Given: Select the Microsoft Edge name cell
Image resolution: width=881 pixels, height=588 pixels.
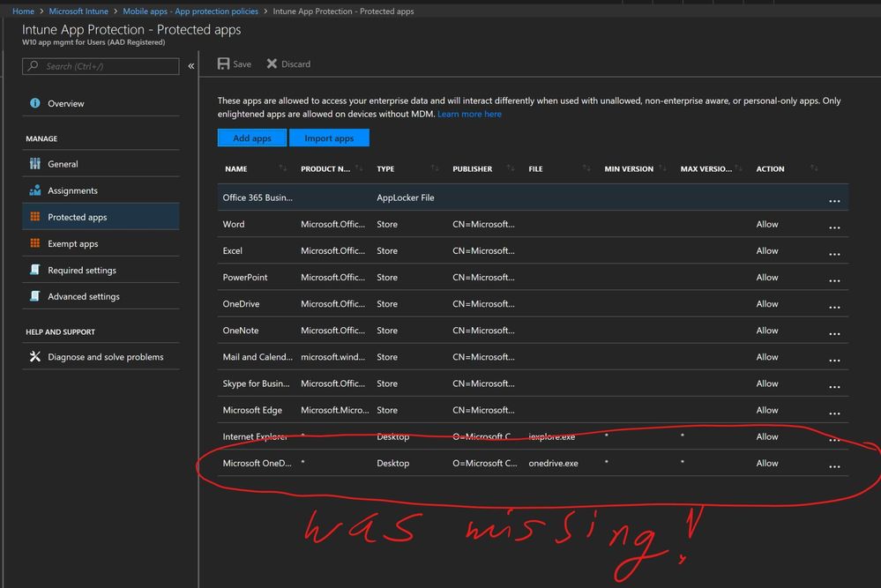Looking at the screenshot, I should [x=252, y=410].
